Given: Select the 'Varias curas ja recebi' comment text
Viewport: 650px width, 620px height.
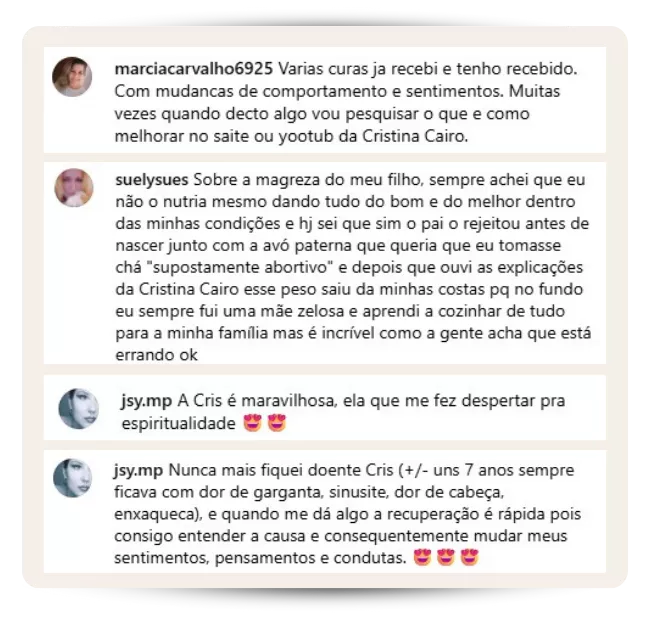Looking at the screenshot, I should [x=346, y=102].
